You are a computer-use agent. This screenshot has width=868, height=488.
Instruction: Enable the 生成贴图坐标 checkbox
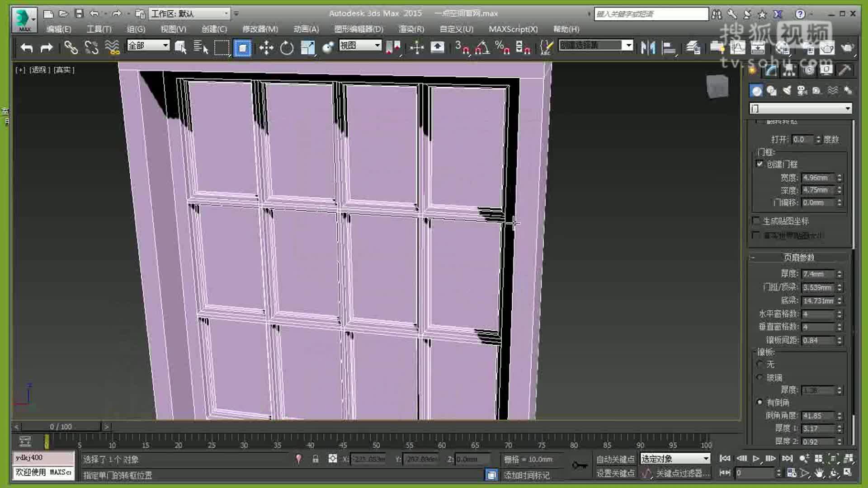click(756, 221)
